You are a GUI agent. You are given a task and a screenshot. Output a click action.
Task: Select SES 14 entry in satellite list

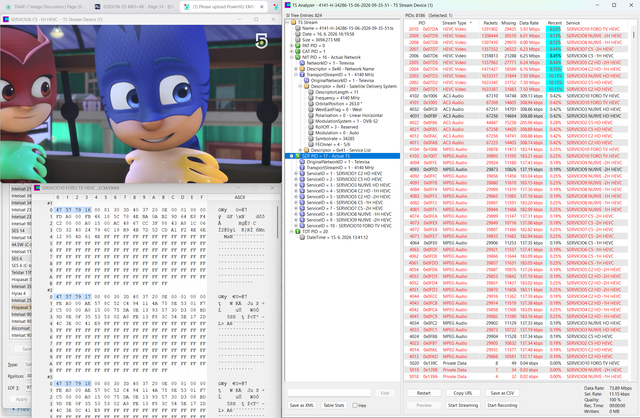coord(21,231)
